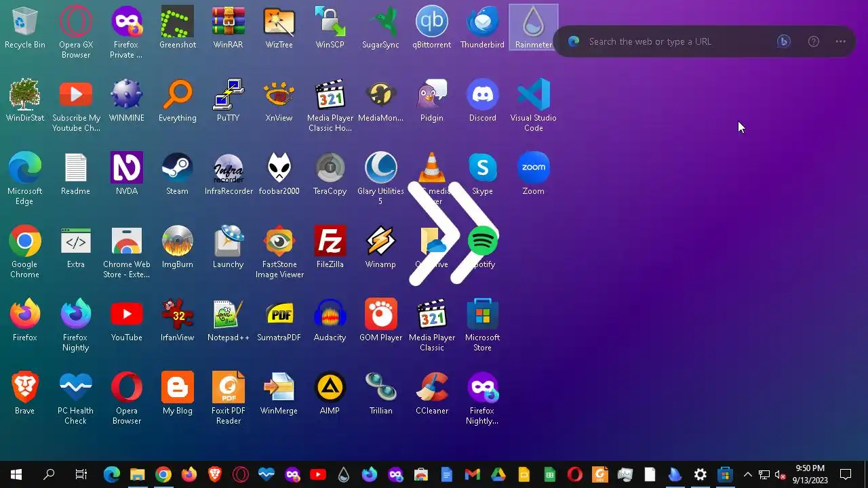Select the AIMP desktop icon
The image size is (868, 488).
(330, 394)
